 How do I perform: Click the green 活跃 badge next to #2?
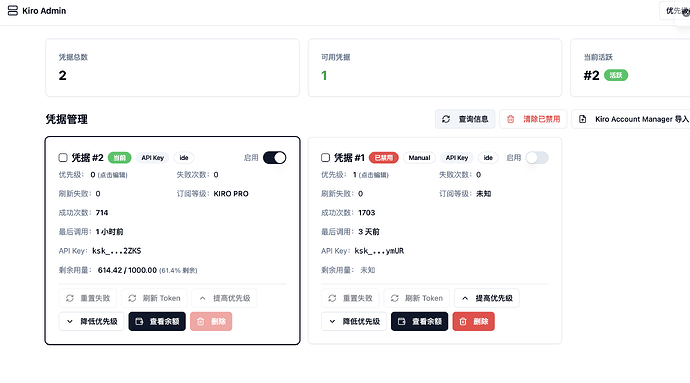[x=616, y=75]
